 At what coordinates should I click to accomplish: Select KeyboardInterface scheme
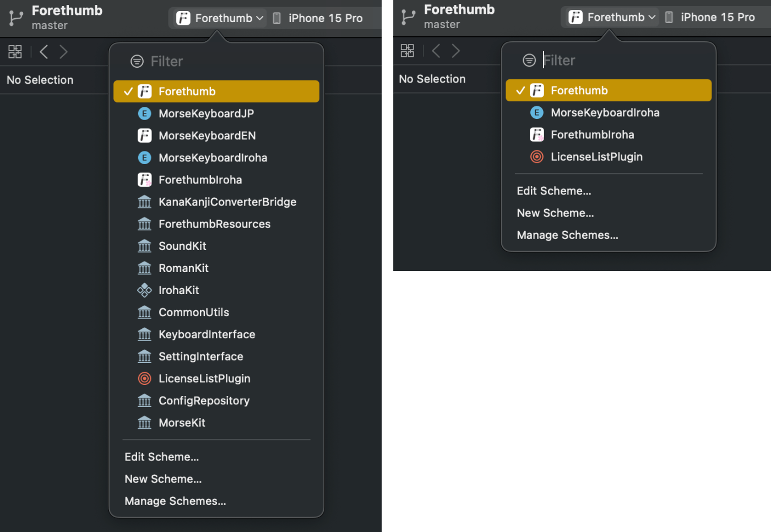click(216, 334)
